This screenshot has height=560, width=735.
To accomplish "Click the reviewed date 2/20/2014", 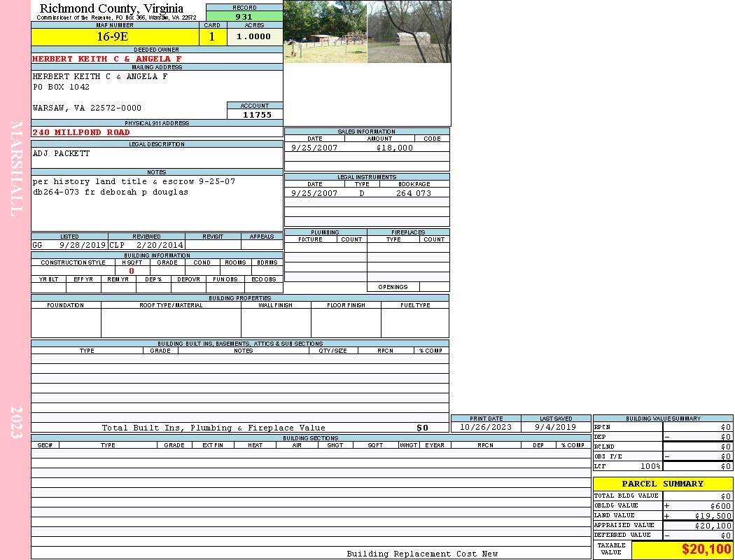I will [x=160, y=246].
